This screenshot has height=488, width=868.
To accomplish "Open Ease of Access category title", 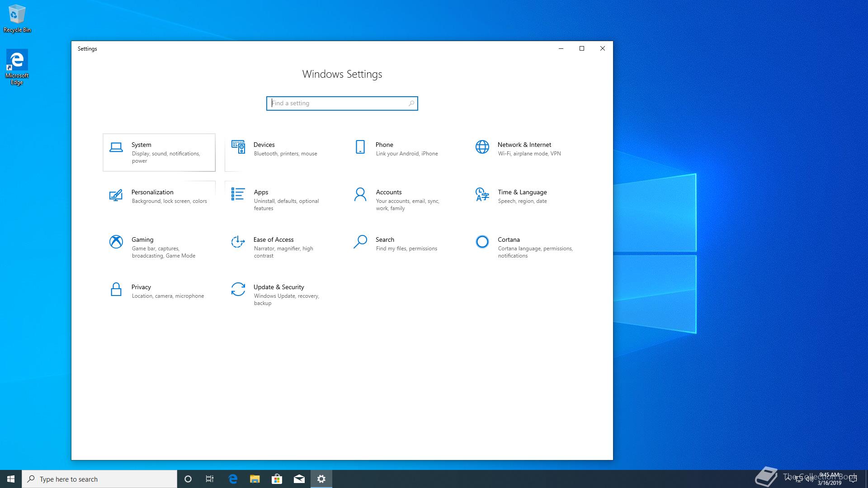I will (x=274, y=239).
